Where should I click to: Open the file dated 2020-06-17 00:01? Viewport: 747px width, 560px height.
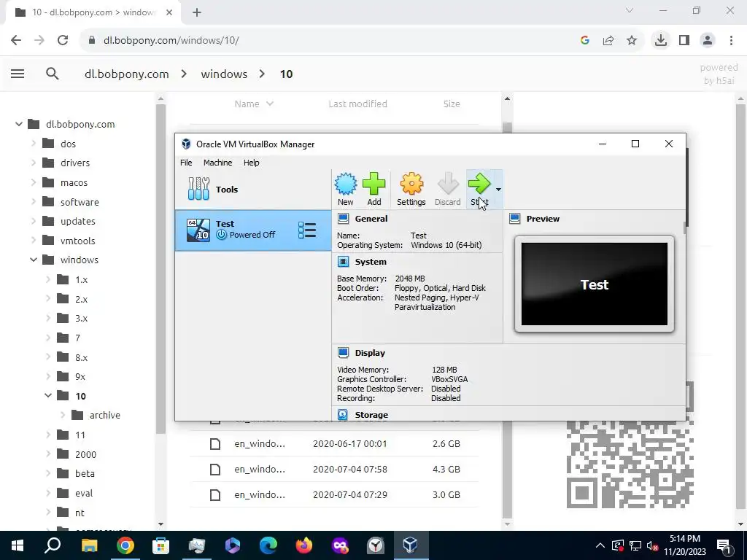click(x=334, y=444)
